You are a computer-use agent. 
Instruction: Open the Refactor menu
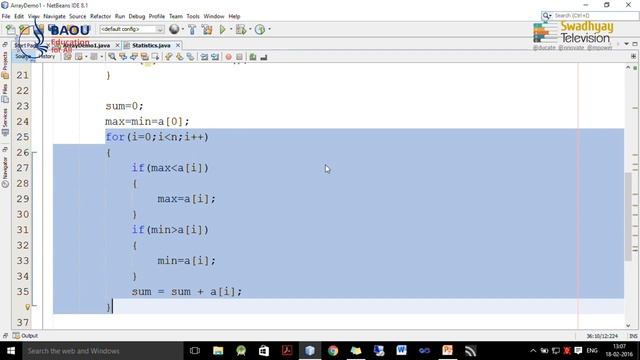pyautogui.click(x=100, y=16)
